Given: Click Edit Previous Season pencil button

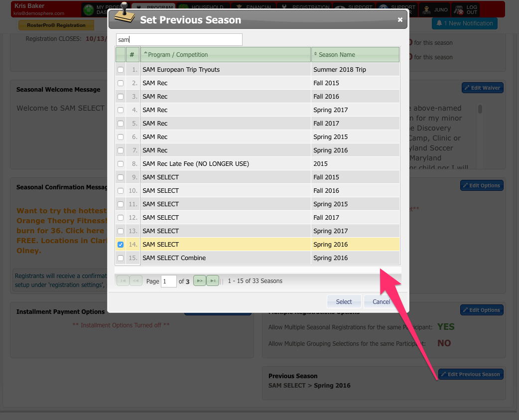Looking at the screenshot, I should [471, 374].
